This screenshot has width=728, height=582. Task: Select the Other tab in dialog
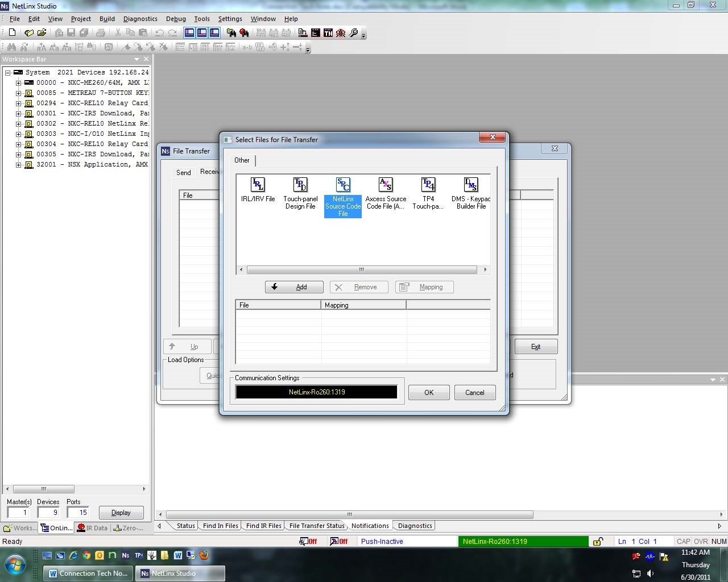click(x=242, y=160)
